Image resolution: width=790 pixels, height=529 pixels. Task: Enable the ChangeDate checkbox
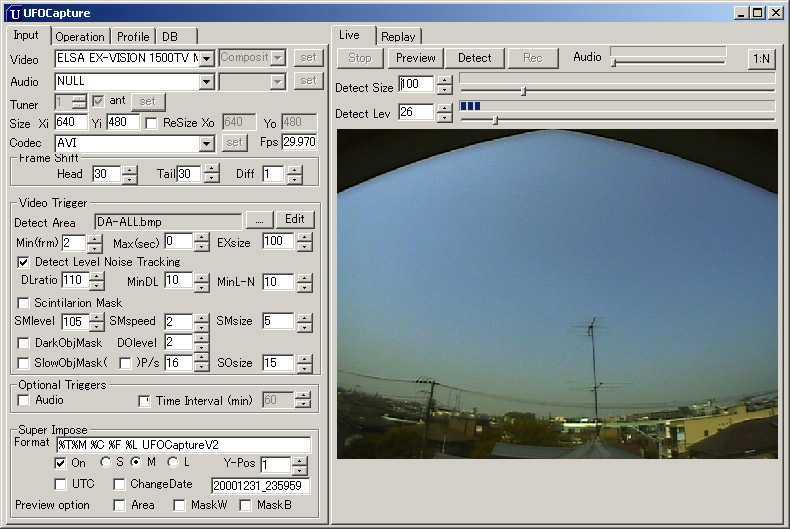tap(119, 484)
